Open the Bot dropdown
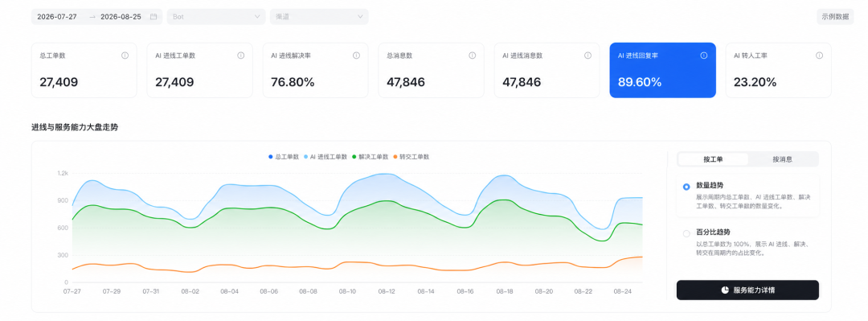This screenshot has width=868, height=321. click(216, 17)
